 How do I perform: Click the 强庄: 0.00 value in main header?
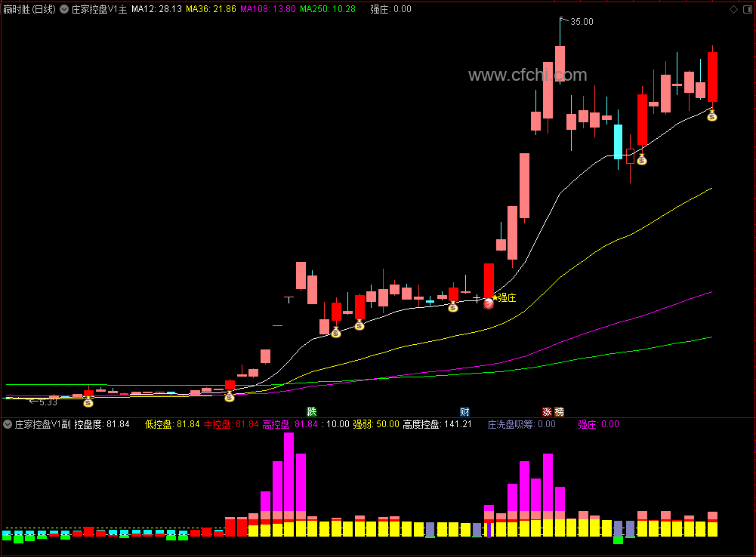pyautogui.click(x=391, y=9)
